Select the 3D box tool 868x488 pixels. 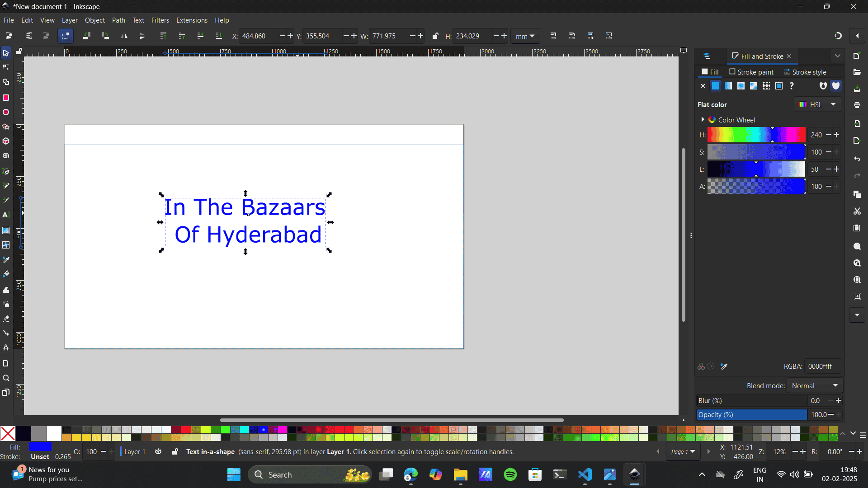pos(6,141)
